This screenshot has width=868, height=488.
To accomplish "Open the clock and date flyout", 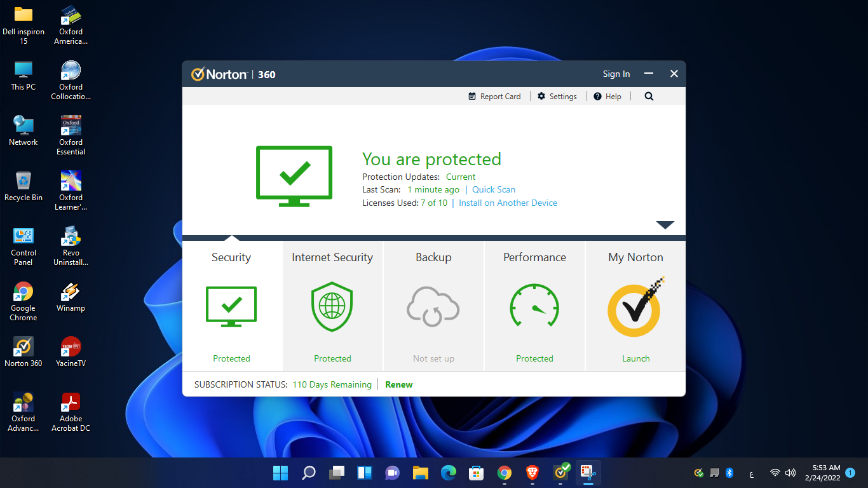I will [822, 473].
